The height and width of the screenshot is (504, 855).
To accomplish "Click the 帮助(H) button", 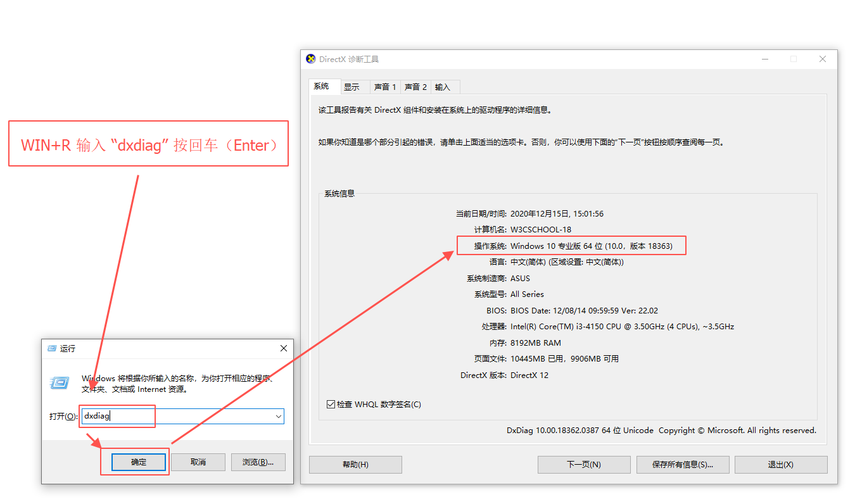I will pyautogui.click(x=355, y=464).
